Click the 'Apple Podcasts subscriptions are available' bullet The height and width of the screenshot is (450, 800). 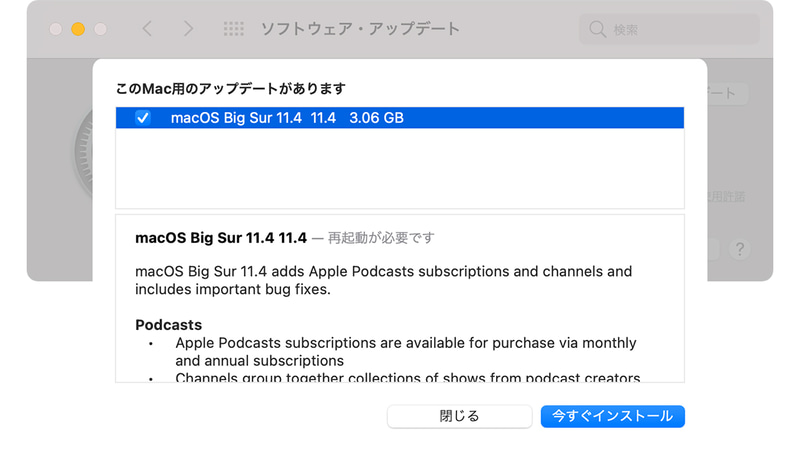(406, 352)
